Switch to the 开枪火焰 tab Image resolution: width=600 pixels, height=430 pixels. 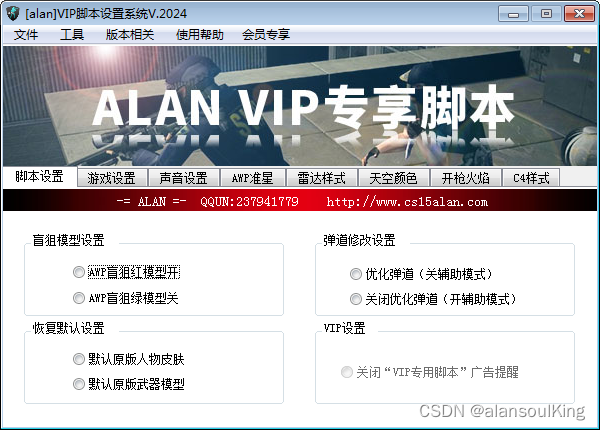pos(466,178)
